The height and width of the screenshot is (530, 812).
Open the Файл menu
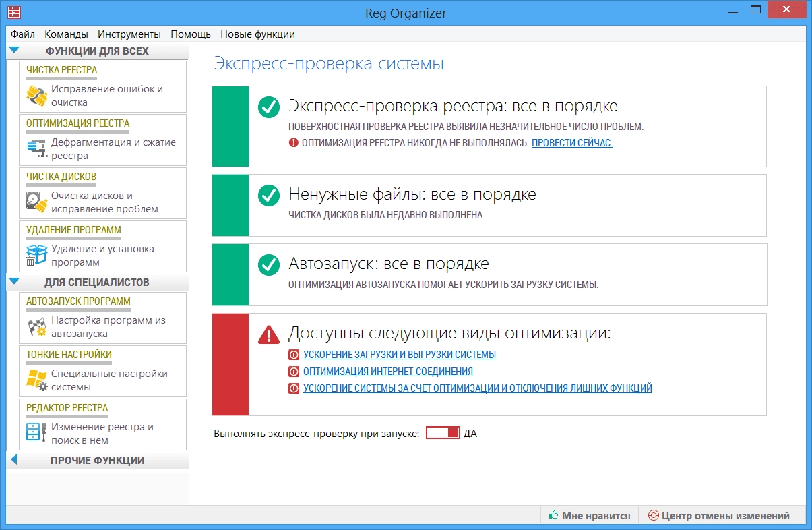(23, 34)
